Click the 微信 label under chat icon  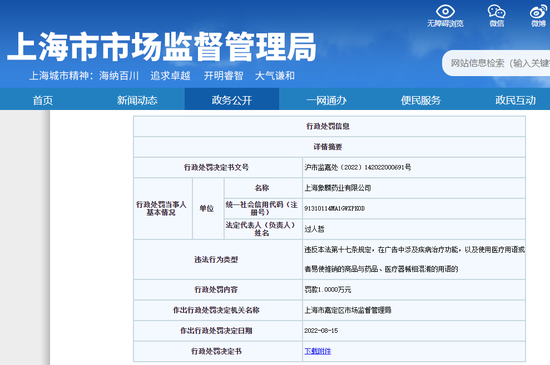click(497, 23)
